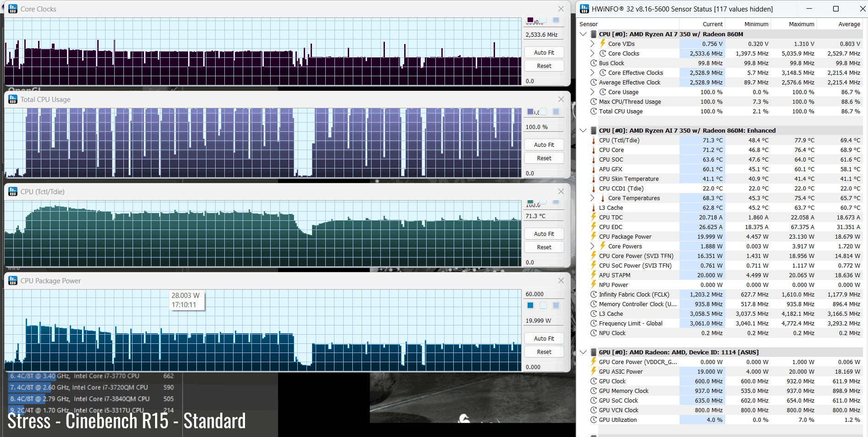Click the chip icon beside GPU [#0] header

click(x=594, y=352)
